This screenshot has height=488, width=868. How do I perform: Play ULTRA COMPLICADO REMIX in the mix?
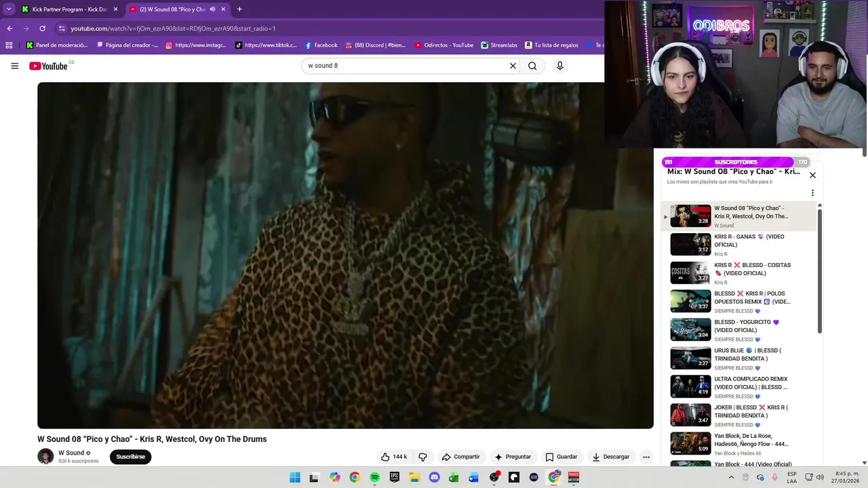coord(739,387)
